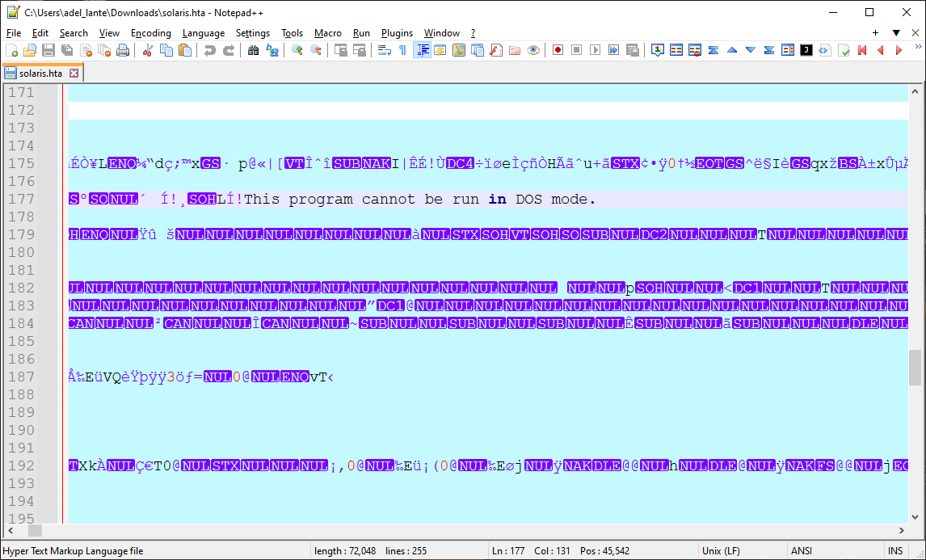Save a copy of the file
This screenshot has width=926, height=560.
pyautogui.click(x=65, y=49)
